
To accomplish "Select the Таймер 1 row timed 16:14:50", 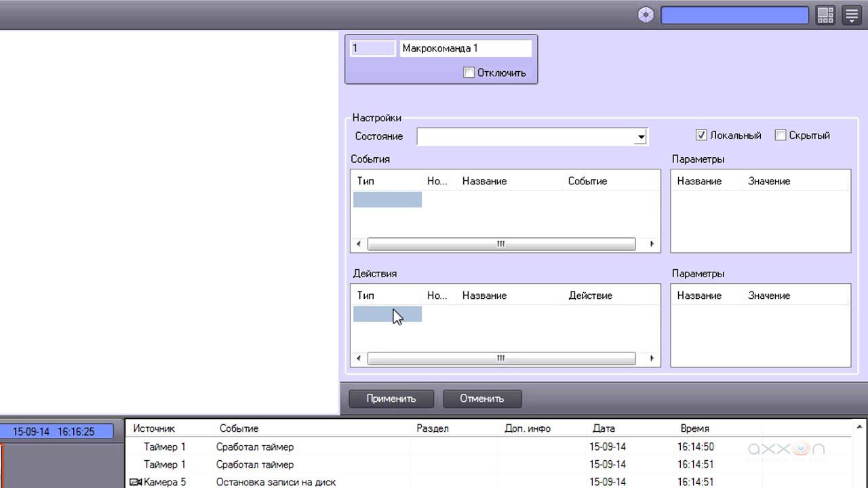I will coord(488,447).
